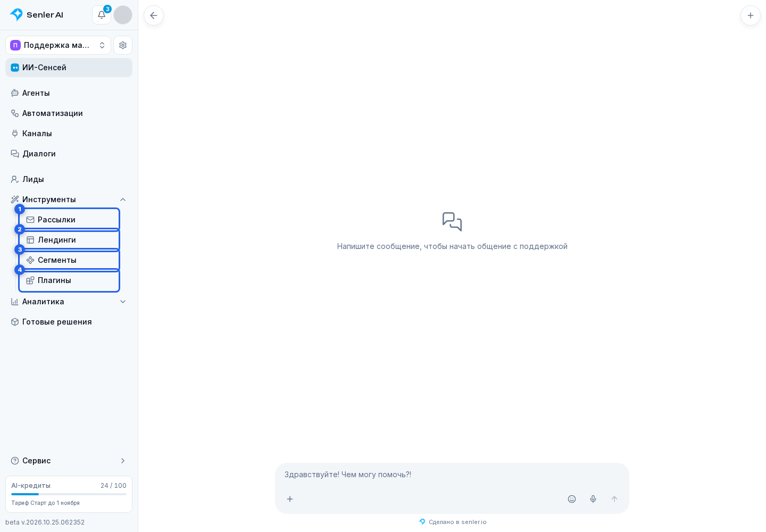The width and height of the screenshot is (766, 532).
Task: Go to Автоматизации
Action: [x=69, y=113]
